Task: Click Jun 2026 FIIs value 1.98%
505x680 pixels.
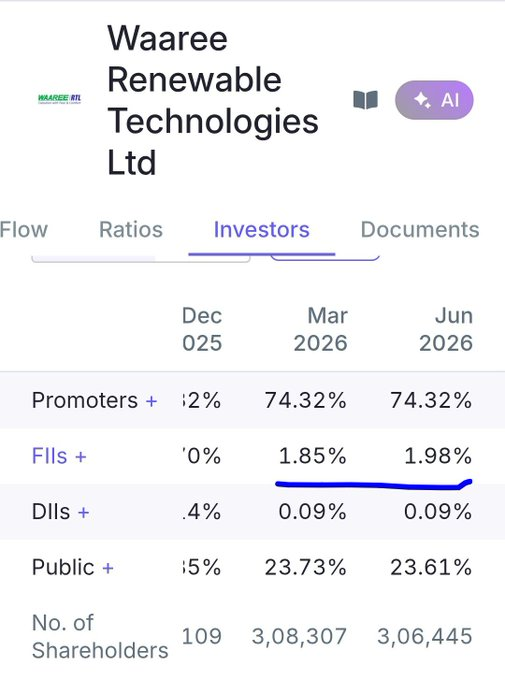Action: coord(438,456)
